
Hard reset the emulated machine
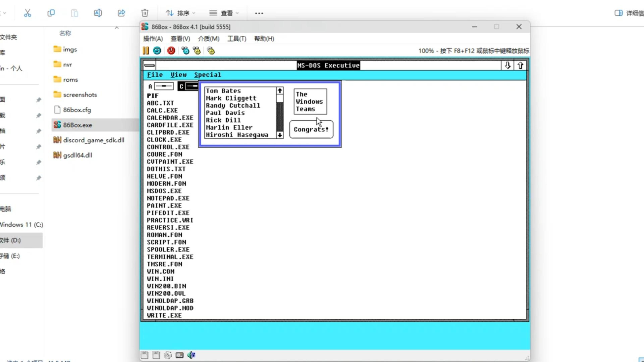(x=157, y=51)
